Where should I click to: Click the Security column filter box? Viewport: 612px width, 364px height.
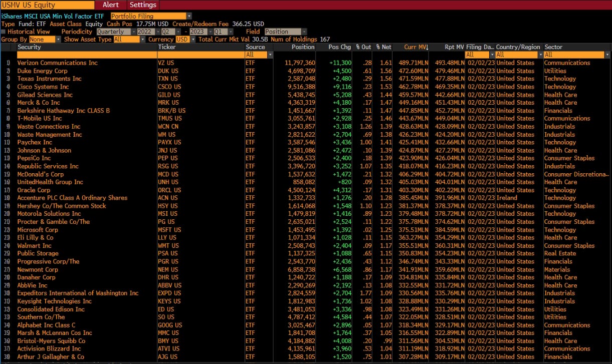click(x=86, y=54)
